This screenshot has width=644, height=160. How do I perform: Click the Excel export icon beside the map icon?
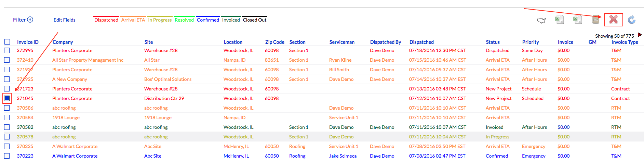tap(560, 20)
